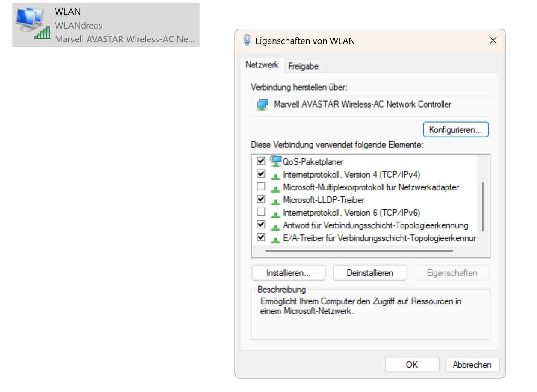Image resolution: width=537 pixels, height=392 pixels.
Task: Select the WLAN network adapter icon
Action: click(x=32, y=23)
